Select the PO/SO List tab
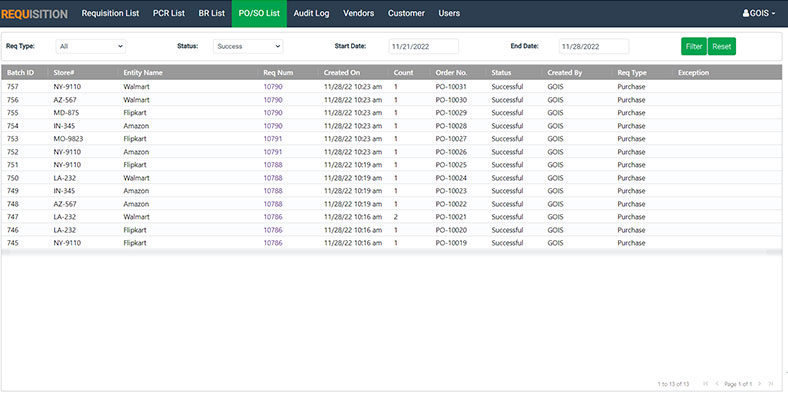Image resolution: width=788 pixels, height=395 pixels. [x=259, y=14]
